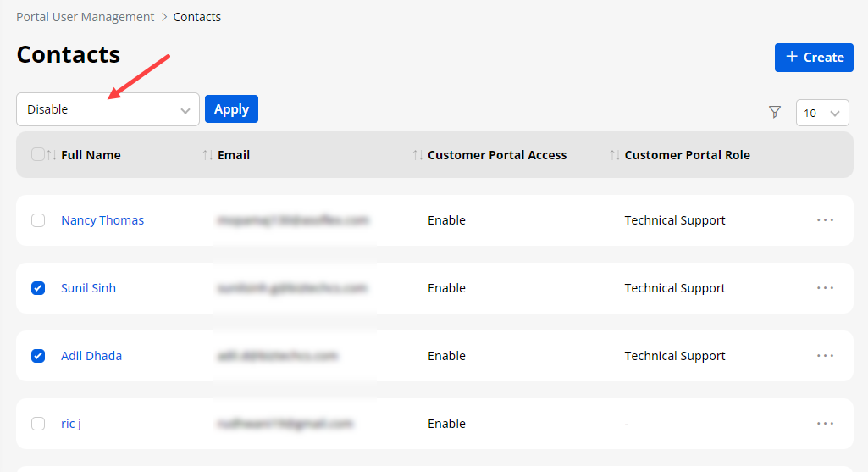Viewport: 868px width, 472px height.
Task: Open the Adil Dhada contact link
Action: [x=91, y=356]
